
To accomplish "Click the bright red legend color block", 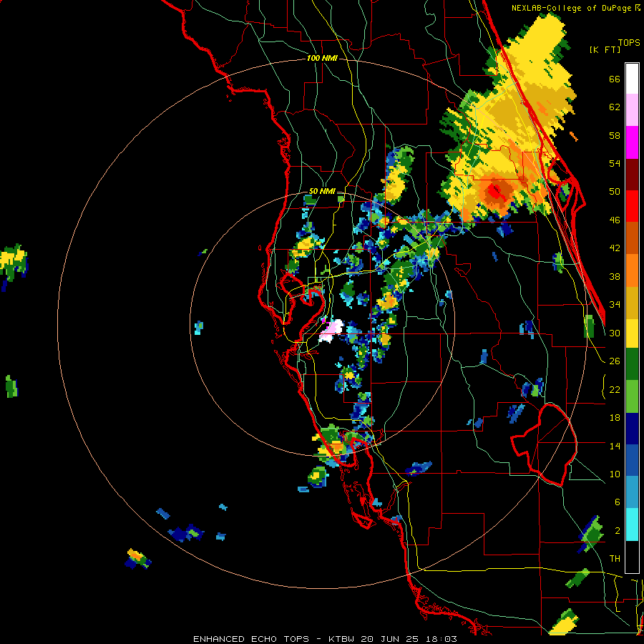I will pos(632,206).
